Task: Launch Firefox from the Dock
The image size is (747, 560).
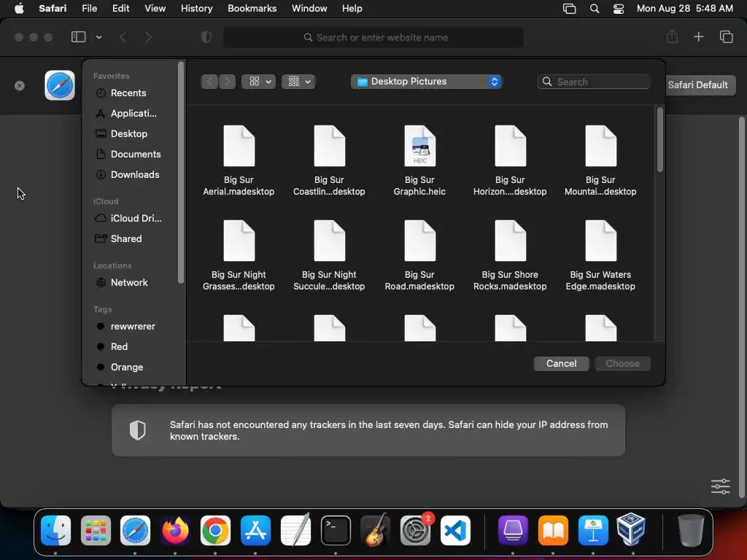Action: coord(175,530)
